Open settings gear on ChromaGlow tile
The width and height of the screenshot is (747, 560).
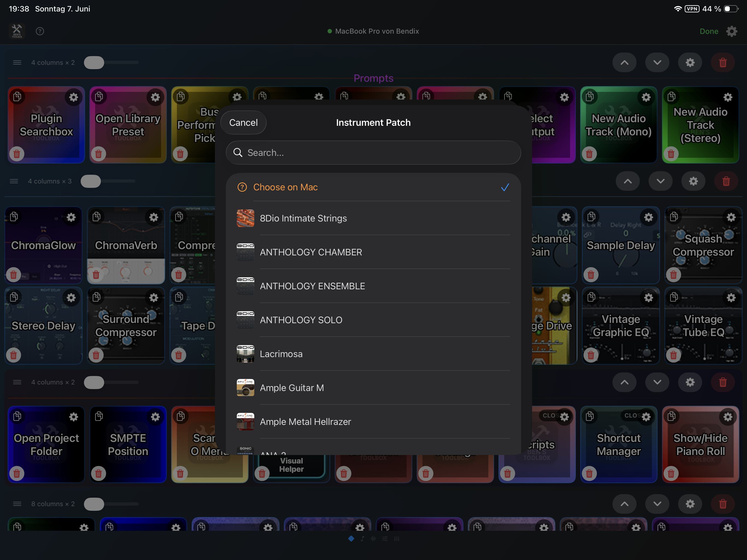(x=71, y=217)
